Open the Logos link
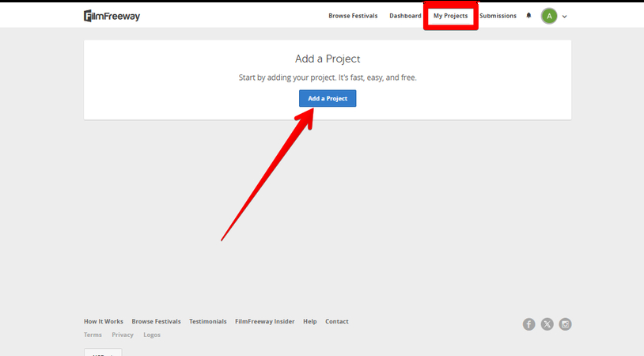This screenshot has width=644, height=356. (x=152, y=335)
